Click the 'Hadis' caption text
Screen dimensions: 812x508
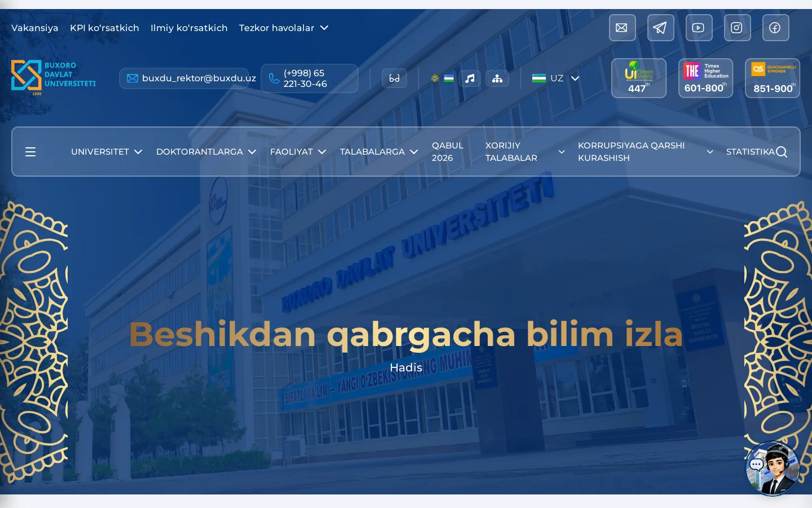click(406, 367)
